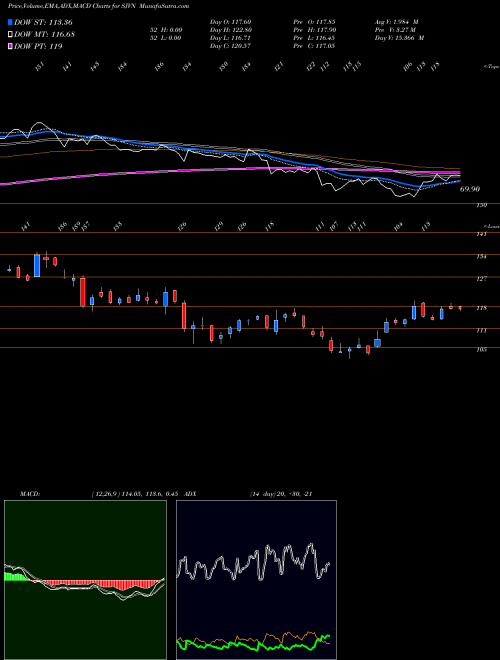Click the Pre L: 116.48 value
The width and height of the screenshot is (500, 660).
tap(314, 38)
